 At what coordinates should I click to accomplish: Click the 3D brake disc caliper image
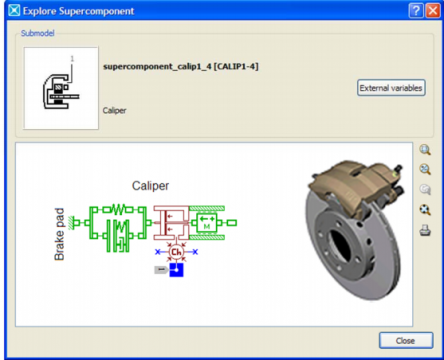354,231
